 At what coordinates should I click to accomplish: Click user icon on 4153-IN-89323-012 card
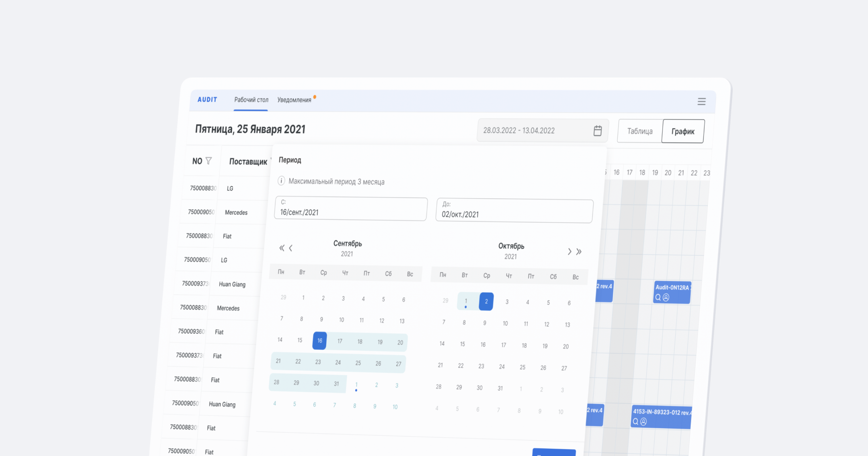click(643, 422)
